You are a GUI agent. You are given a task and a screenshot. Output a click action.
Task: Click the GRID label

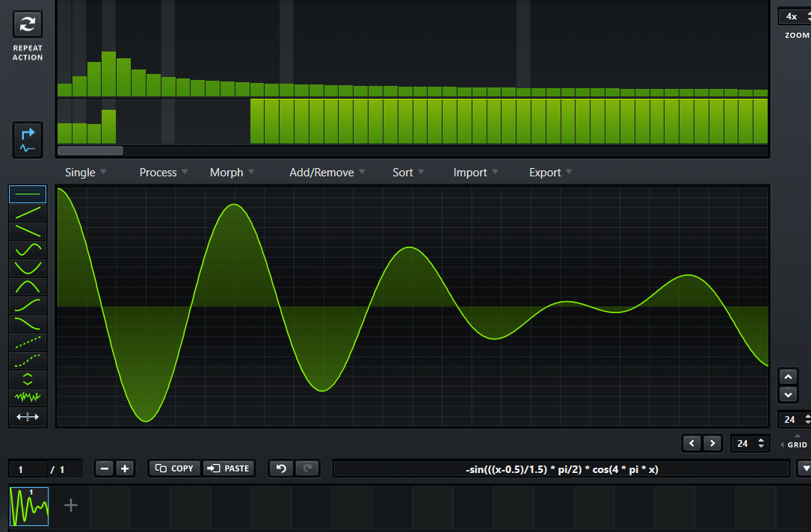tap(797, 445)
